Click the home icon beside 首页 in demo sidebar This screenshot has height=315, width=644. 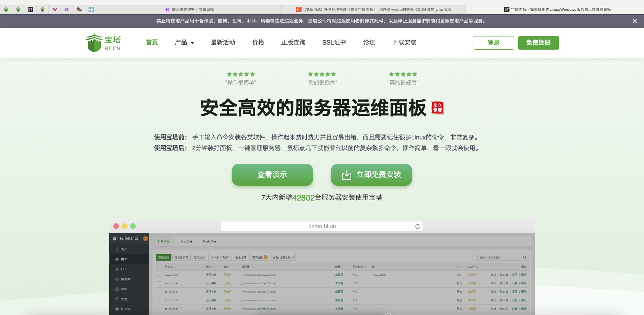[117, 249]
